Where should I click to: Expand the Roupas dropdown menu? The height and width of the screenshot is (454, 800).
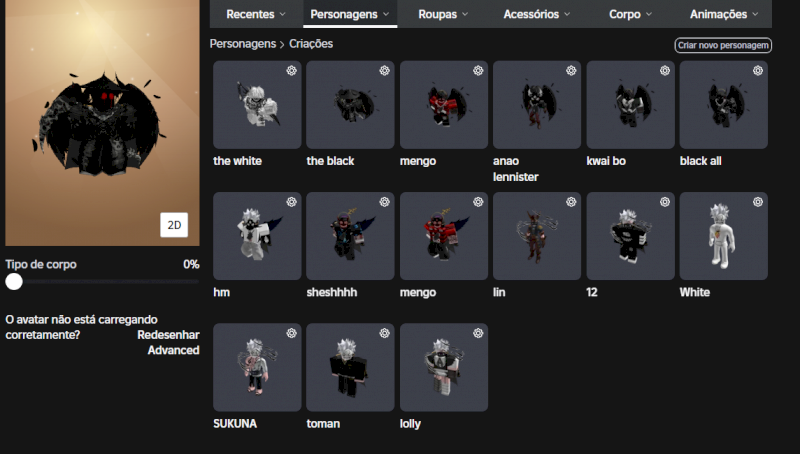[443, 14]
